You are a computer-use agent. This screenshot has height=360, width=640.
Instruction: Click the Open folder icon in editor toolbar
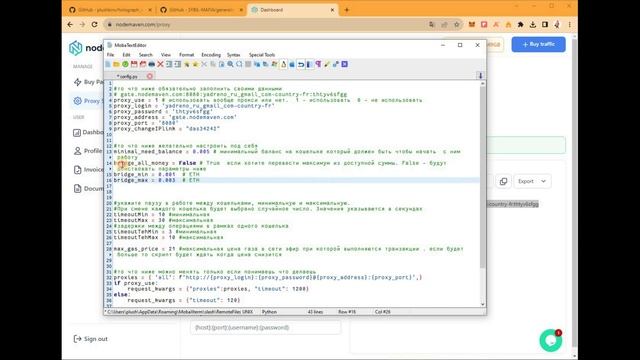tap(116, 64)
